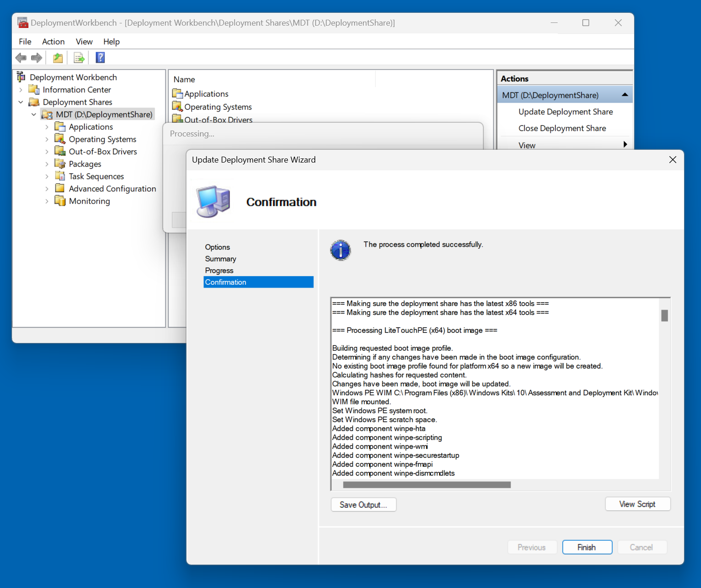Click the Task Sequences icon in tree

(60, 176)
